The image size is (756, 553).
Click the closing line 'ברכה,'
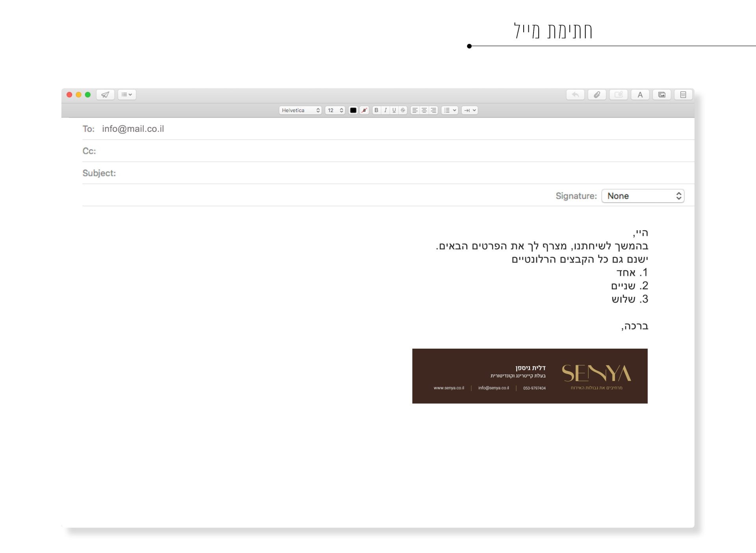[635, 326]
